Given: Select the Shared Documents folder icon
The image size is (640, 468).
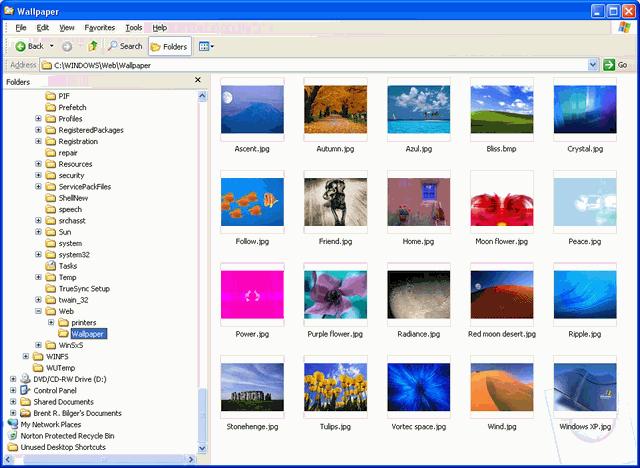Looking at the screenshot, I should pos(25,401).
